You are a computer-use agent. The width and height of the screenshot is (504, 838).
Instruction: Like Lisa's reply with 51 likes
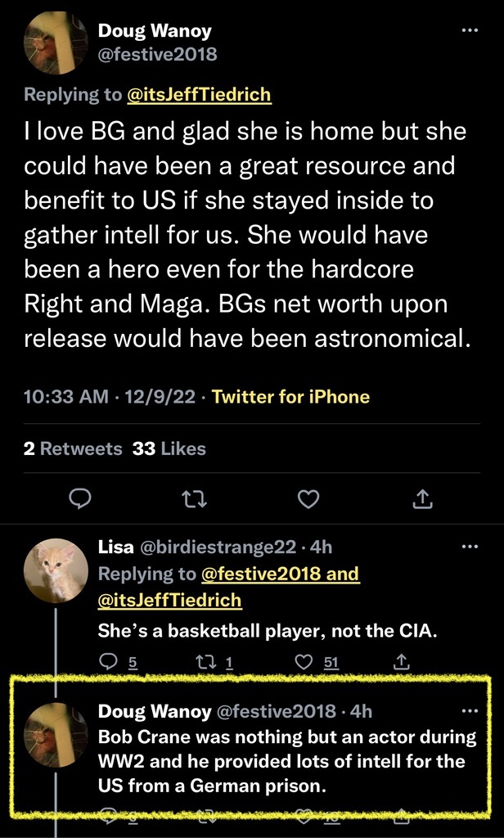tap(304, 661)
